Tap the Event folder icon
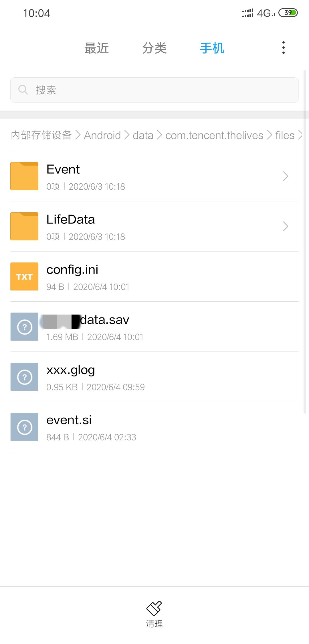 click(x=24, y=176)
